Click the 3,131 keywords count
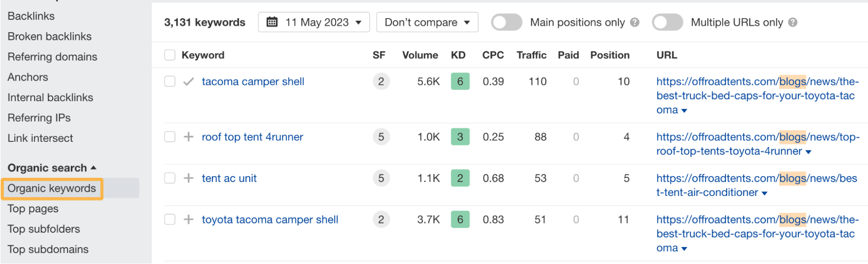 coord(204,22)
